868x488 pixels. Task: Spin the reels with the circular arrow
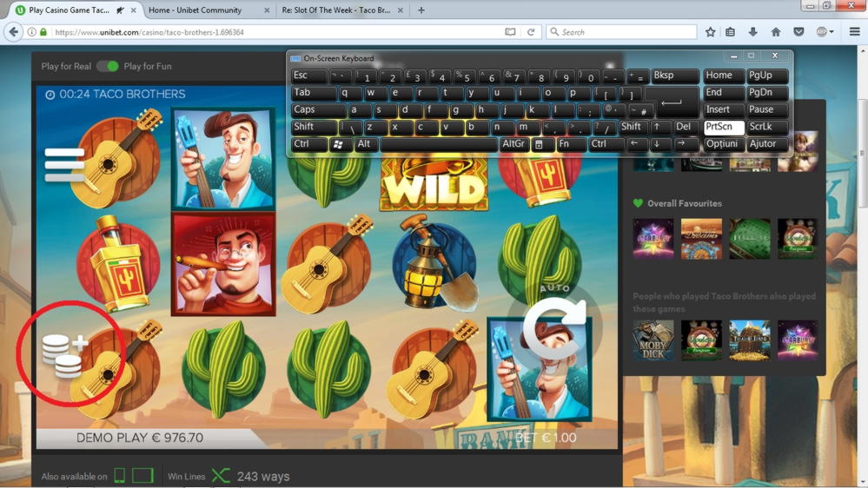pyautogui.click(x=554, y=328)
